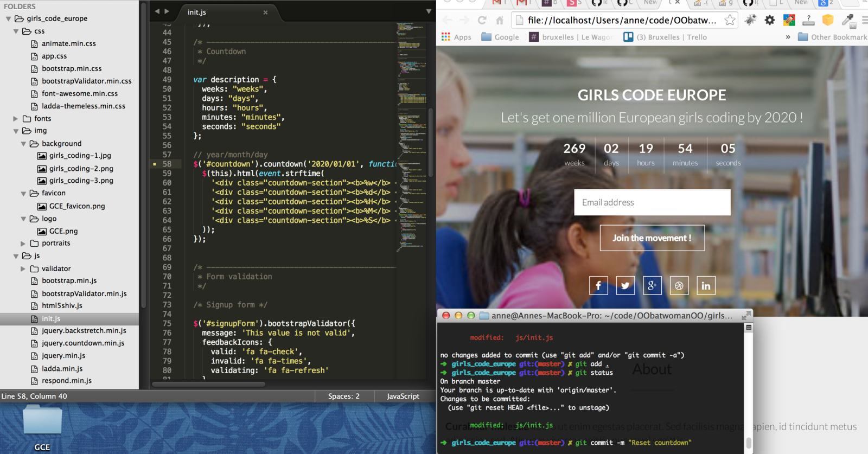Click the sidebar's vertical scrollbar
Viewport: 868px width, 454px height.
(x=144, y=155)
